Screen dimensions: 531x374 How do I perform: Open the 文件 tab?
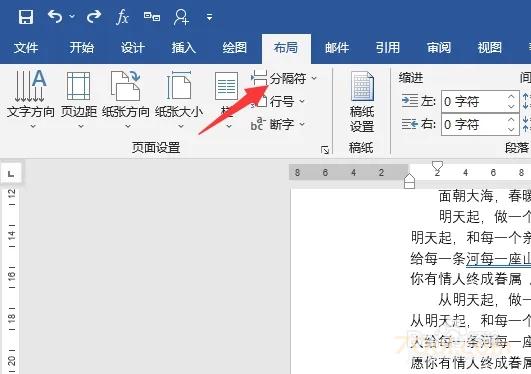[26, 48]
